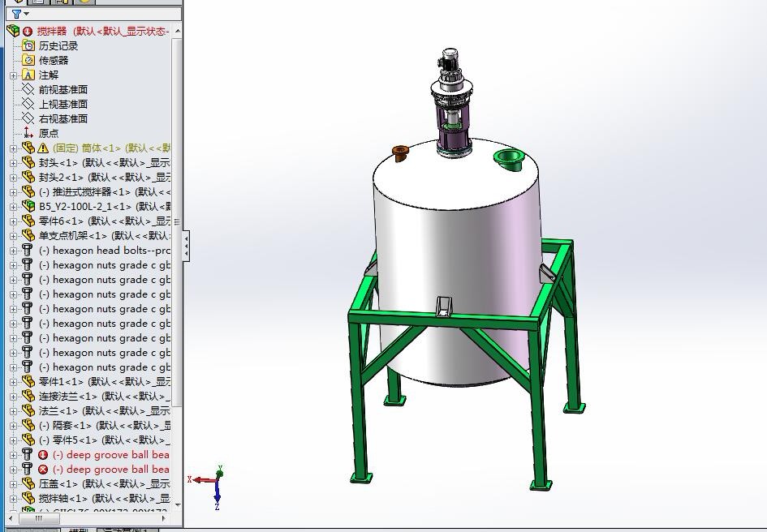Click the red X error icon on deep groove bearing

pyautogui.click(x=43, y=470)
